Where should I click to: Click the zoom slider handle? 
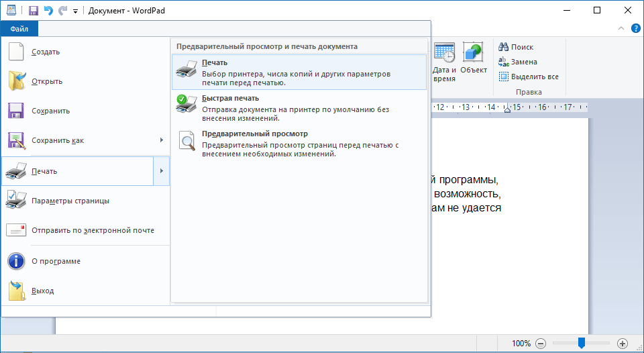pyautogui.click(x=581, y=343)
